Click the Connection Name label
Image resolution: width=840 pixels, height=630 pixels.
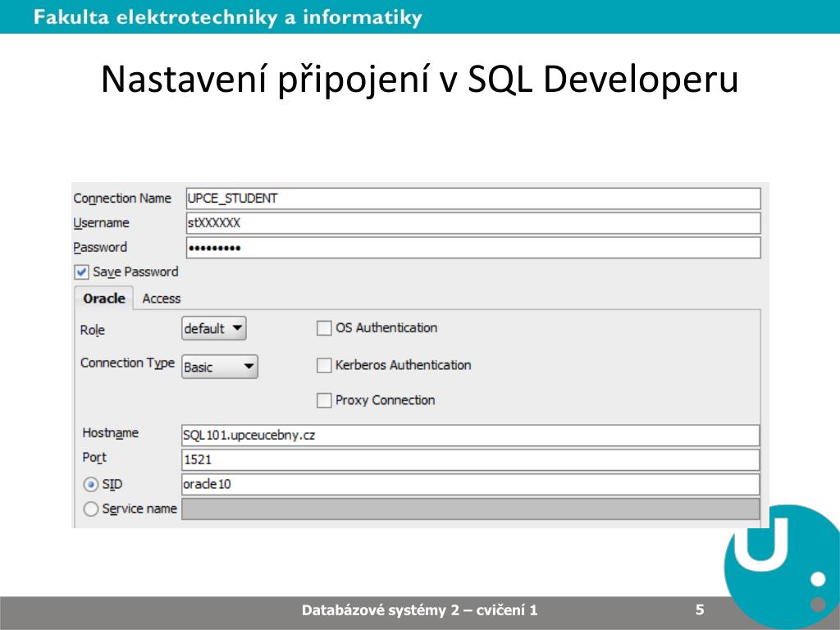[x=122, y=199]
